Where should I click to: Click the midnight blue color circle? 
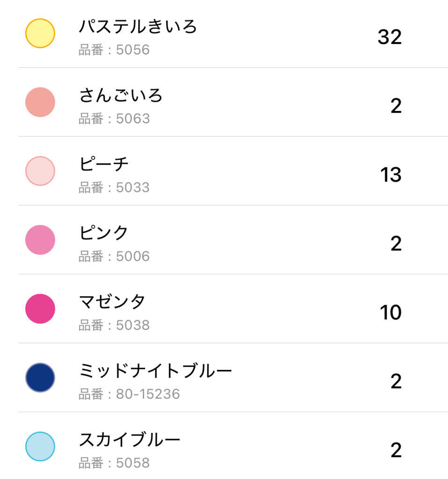40,377
